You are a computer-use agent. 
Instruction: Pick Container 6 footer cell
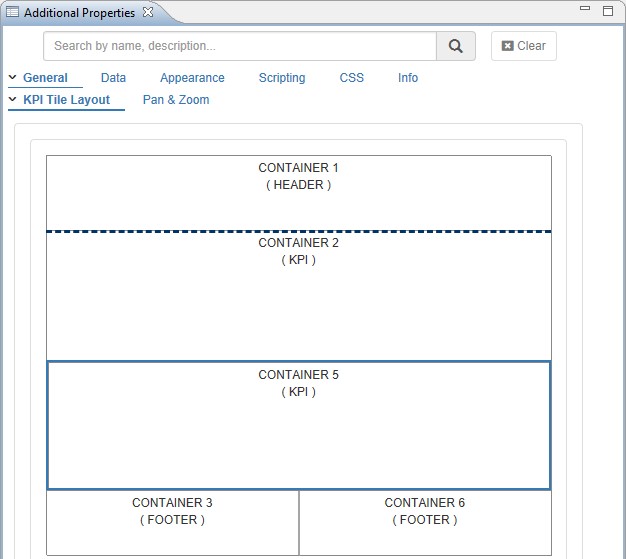pos(425,522)
